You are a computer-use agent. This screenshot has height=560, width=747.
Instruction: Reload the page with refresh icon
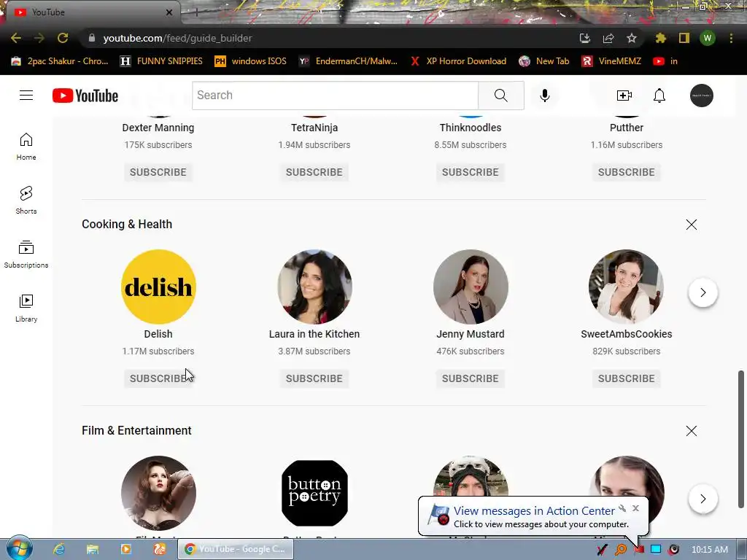coord(63,38)
